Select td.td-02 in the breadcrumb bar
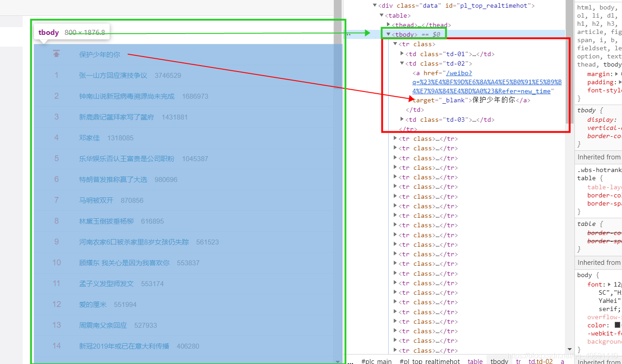The height and width of the screenshot is (364, 622). point(540,361)
